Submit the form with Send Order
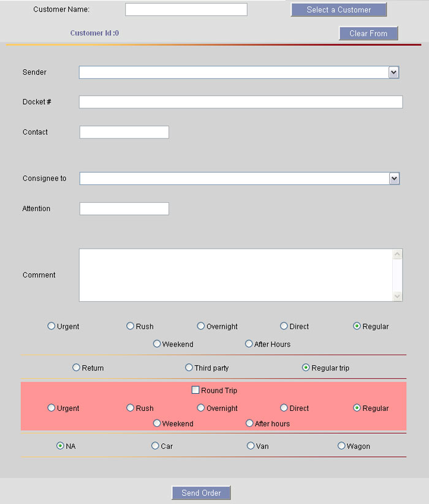Screen dimensions: 429x504 [x=201, y=493]
